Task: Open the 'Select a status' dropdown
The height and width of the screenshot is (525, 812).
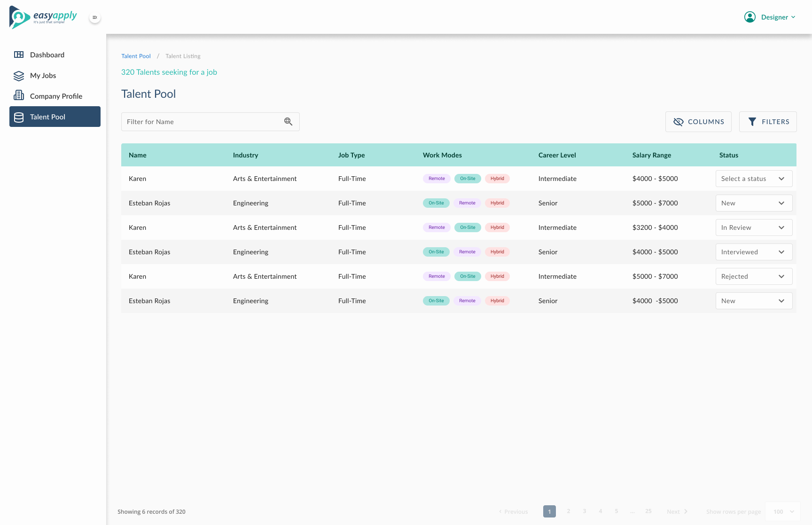Action: pyautogui.click(x=754, y=179)
